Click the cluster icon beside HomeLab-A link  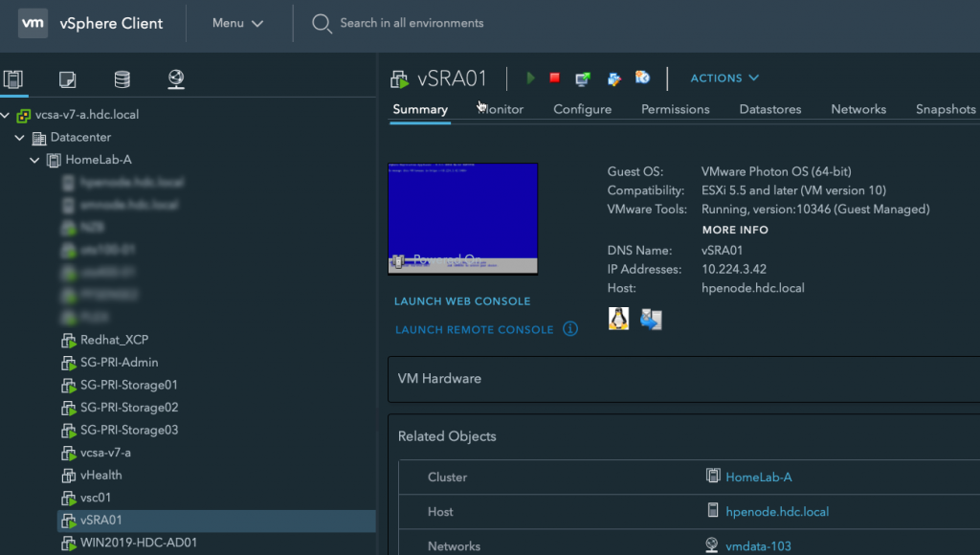pyautogui.click(x=712, y=476)
